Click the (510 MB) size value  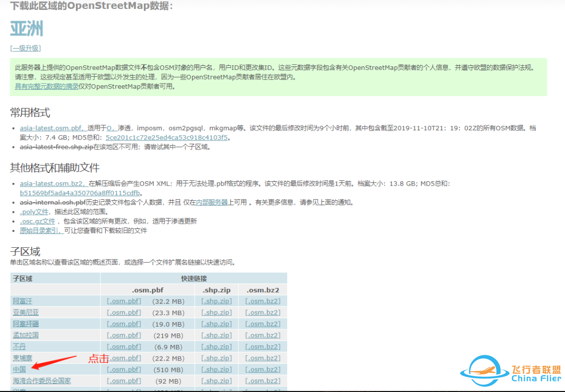(x=168, y=370)
